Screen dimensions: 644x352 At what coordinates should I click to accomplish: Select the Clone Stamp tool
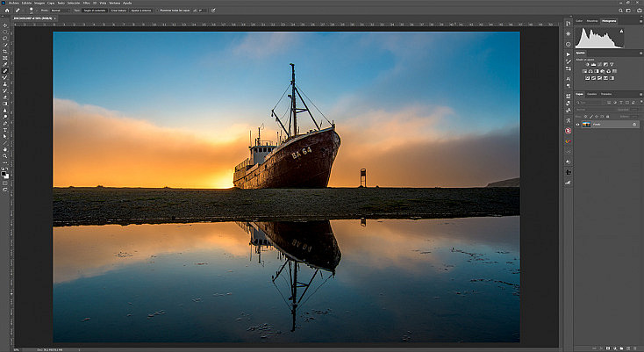5,83
